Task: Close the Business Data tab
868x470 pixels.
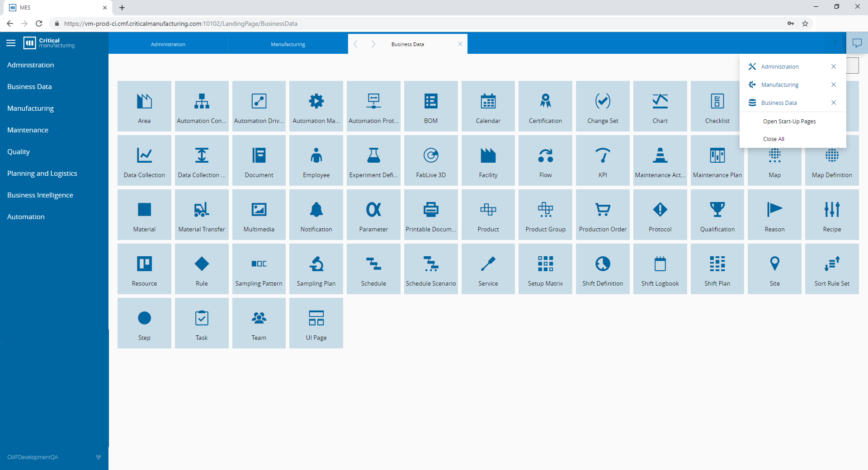Action: [x=460, y=44]
